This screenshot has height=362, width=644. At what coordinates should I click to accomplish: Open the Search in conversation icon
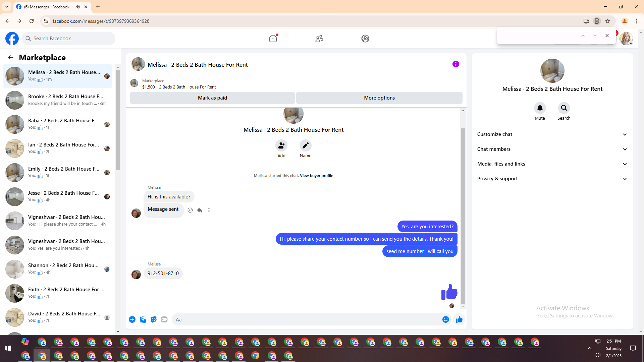pyautogui.click(x=564, y=108)
